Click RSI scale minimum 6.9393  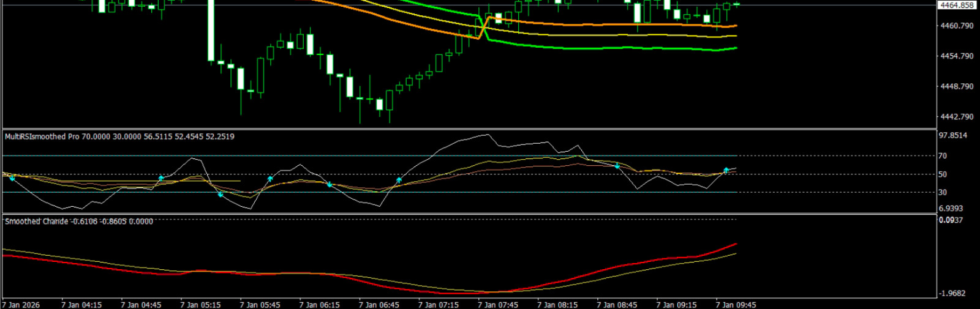tap(951, 209)
